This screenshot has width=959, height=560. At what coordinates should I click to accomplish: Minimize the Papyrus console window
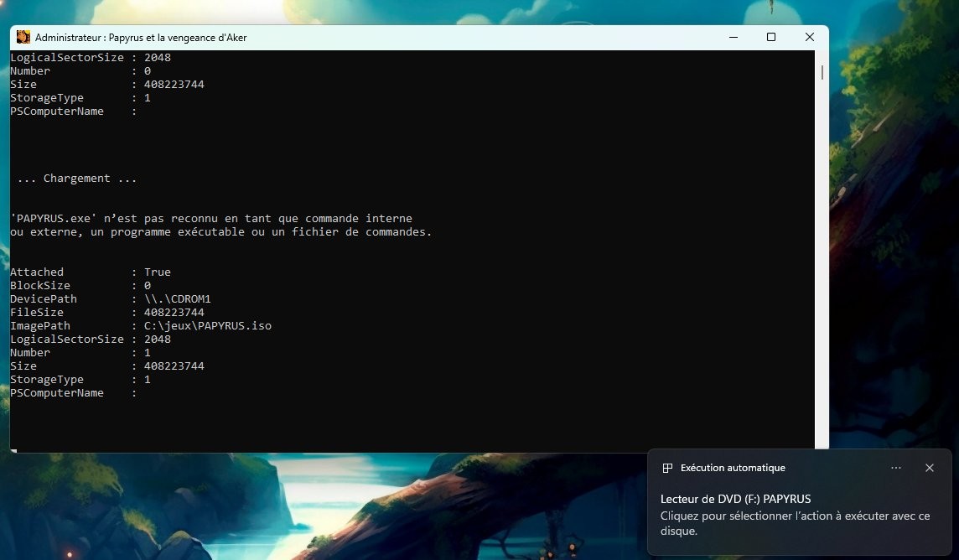point(734,37)
